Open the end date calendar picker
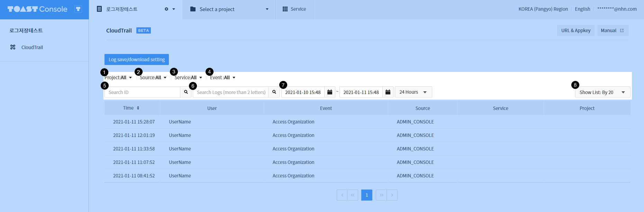644x212 pixels. [x=388, y=92]
